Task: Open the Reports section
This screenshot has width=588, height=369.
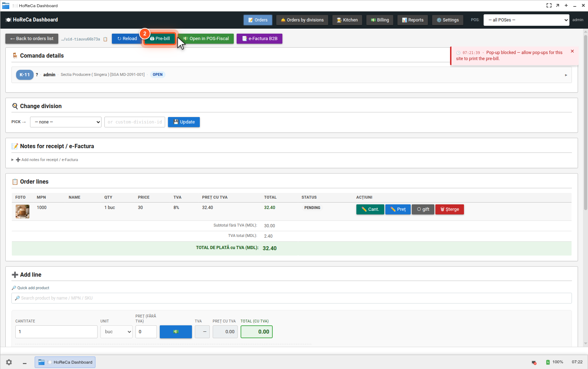Action: 412,20
